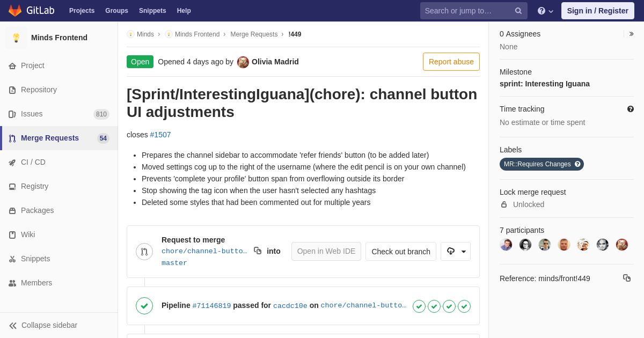This screenshot has height=338, width=644.
Task: Click the Report abuse button
Action: 451,62
